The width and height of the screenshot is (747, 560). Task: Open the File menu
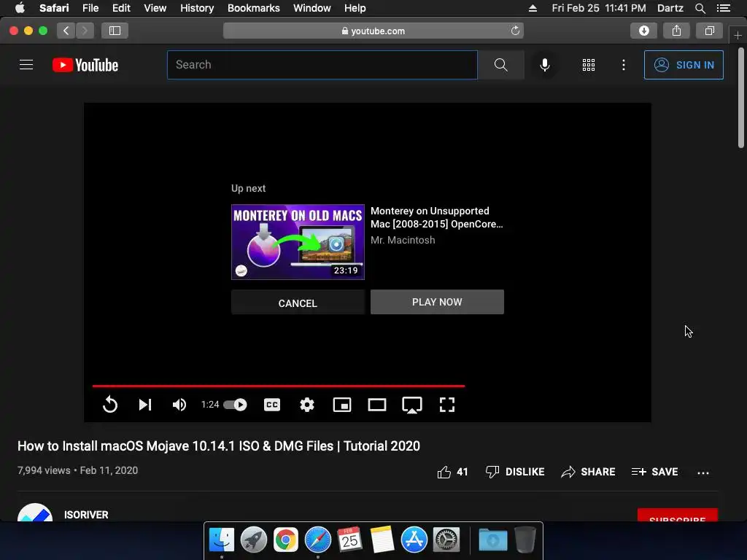point(90,8)
